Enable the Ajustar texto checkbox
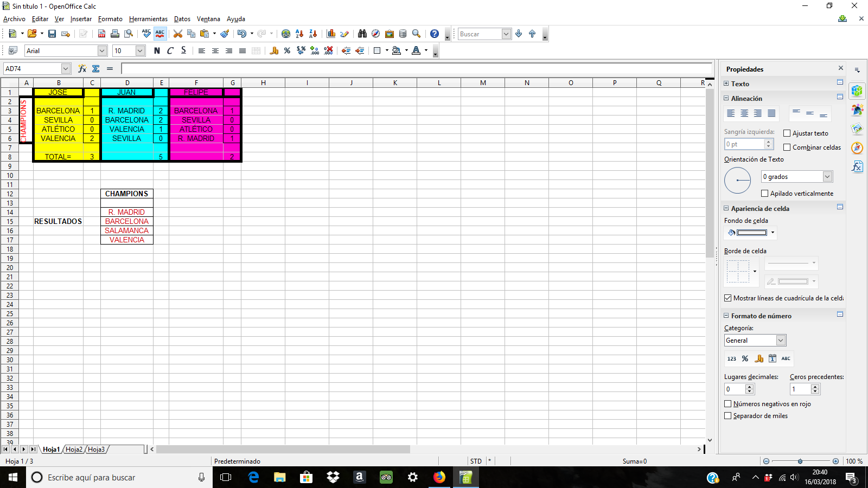 point(787,133)
